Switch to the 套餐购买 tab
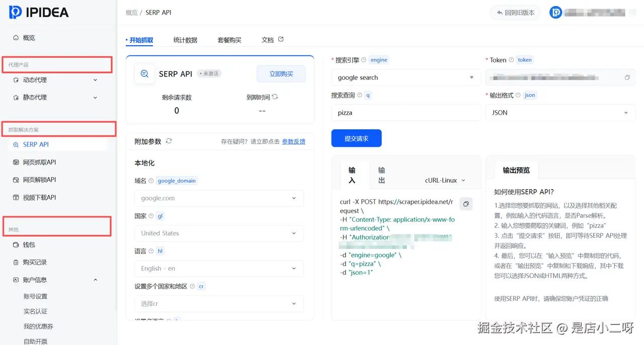The height and width of the screenshot is (345, 644). tap(229, 40)
